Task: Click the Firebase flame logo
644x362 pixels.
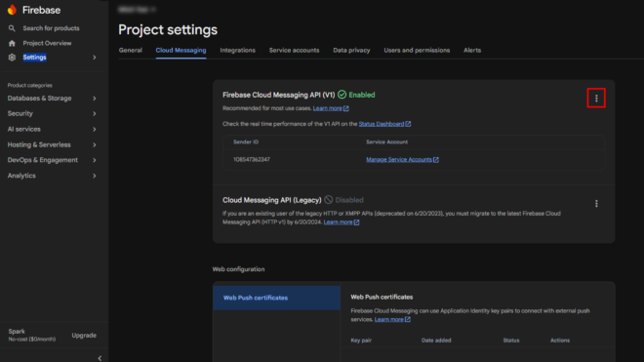Action: 13,10
